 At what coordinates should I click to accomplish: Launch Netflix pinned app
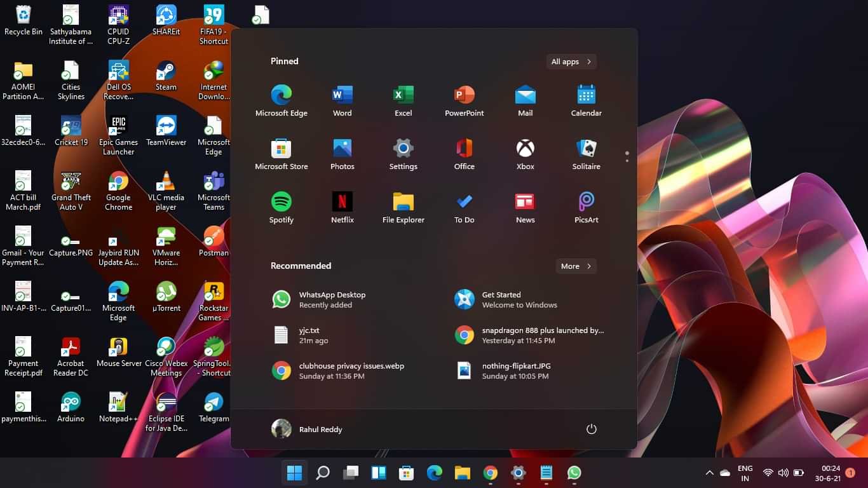click(x=342, y=208)
